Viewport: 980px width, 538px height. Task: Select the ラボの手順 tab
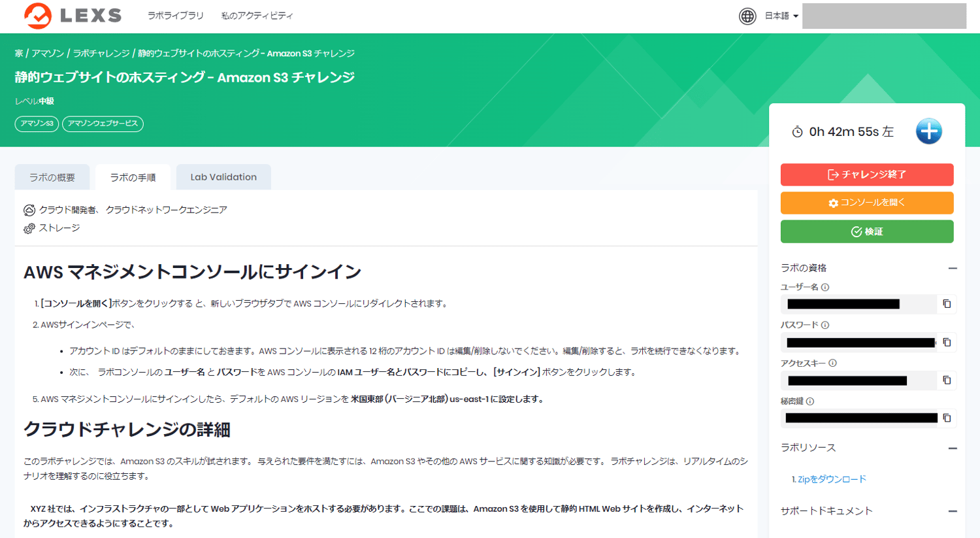pyautogui.click(x=133, y=177)
